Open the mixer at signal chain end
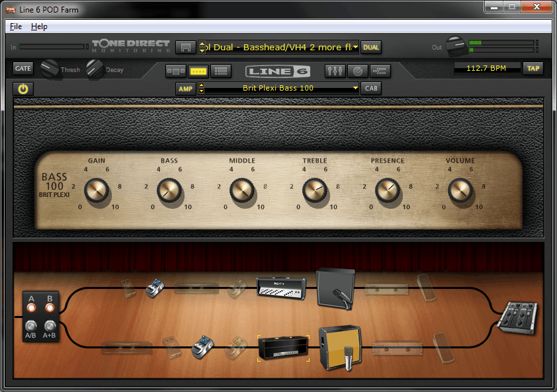The height and width of the screenshot is (392, 557). [x=519, y=318]
